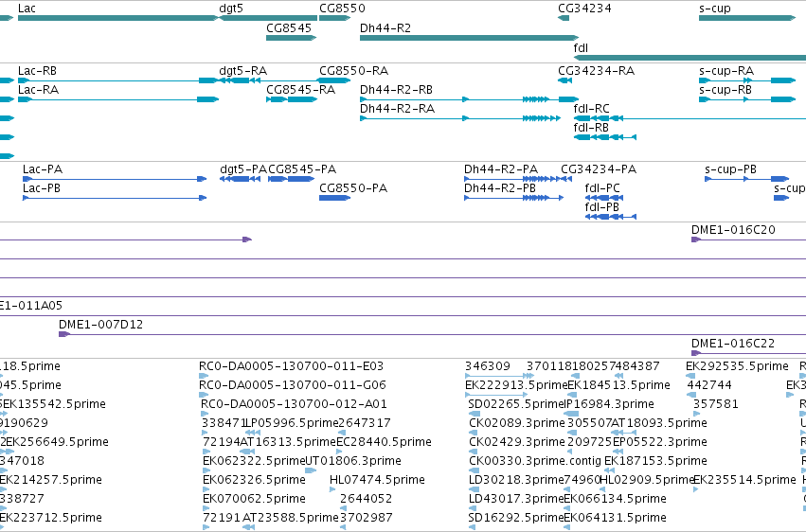This screenshot has height=532, width=806.
Task: Click the 'Dh44-R2-PB' protein label
Action: (x=500, y=188)
